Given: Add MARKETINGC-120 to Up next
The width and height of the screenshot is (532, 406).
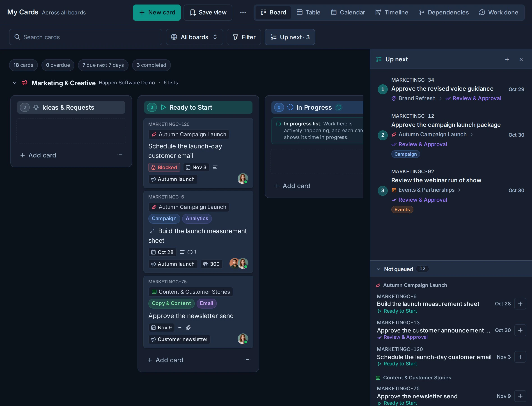Looking at the screenshot, I should (520, 357).
